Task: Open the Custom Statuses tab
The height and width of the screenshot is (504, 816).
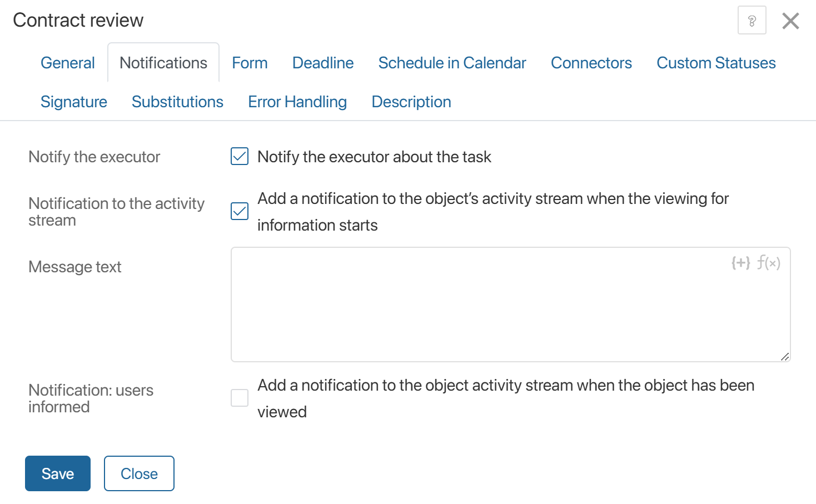Action: point(716,63)
